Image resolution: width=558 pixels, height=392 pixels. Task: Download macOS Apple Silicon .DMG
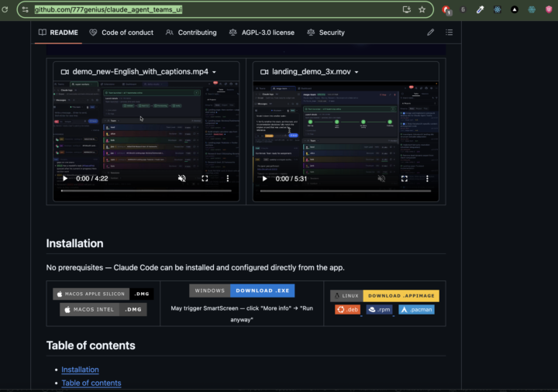tap(103, 294)
